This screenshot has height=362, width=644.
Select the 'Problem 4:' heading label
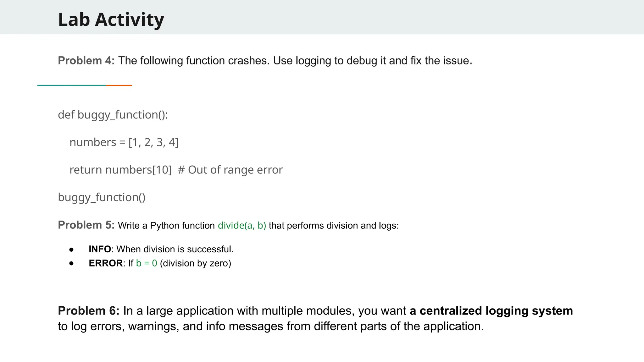[x=86, y=61]
